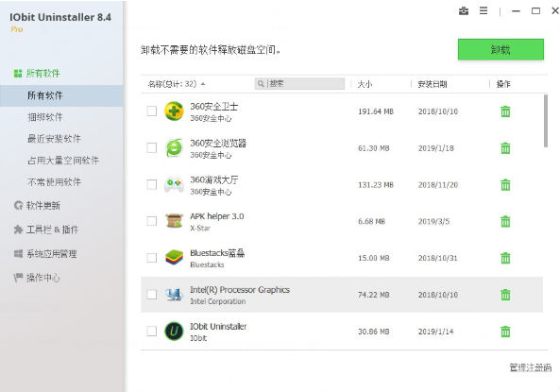
Task: Click trash icon for Bluestacks蓝叠
Action: tap(505, 258)
